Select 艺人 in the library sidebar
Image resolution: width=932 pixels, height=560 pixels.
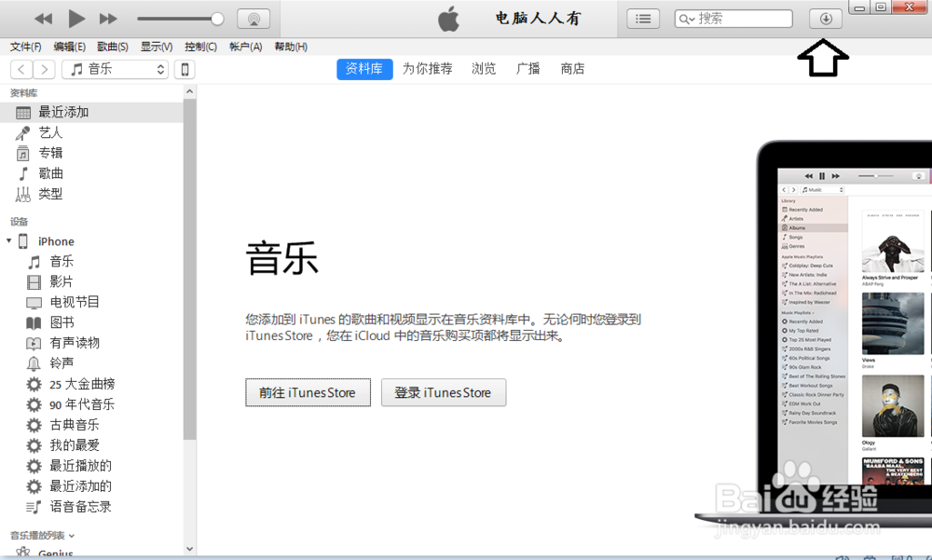point(91,132)
